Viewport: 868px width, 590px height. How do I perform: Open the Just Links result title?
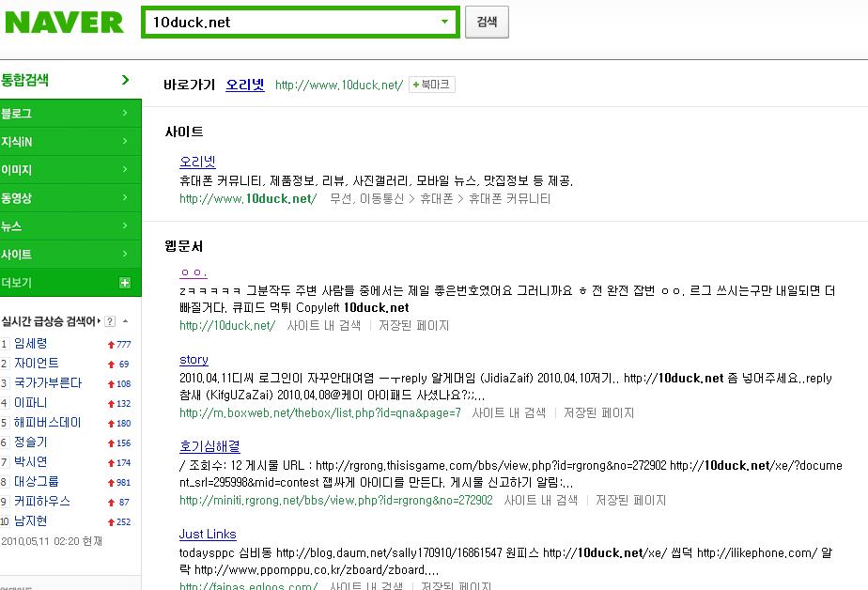208,534
